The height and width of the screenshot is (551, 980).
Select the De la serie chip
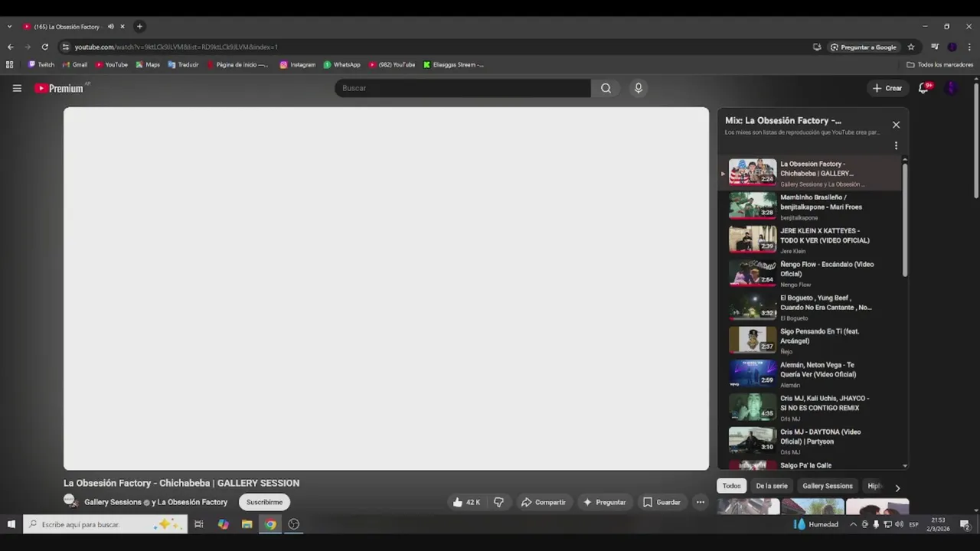772,486
